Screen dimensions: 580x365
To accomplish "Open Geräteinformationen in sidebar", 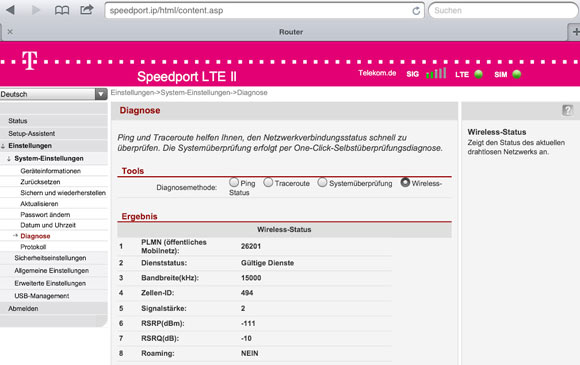I will pos(50,171).
